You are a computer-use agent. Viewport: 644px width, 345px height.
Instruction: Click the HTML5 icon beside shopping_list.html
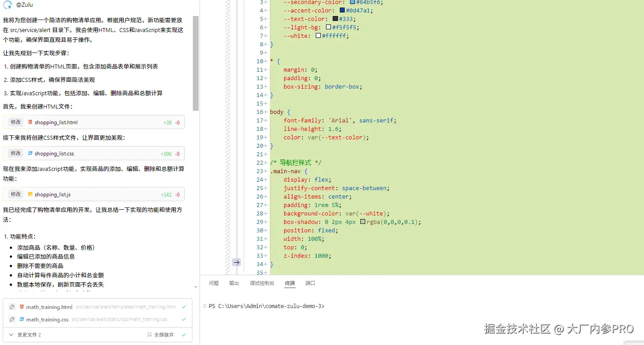coord(30,122)
